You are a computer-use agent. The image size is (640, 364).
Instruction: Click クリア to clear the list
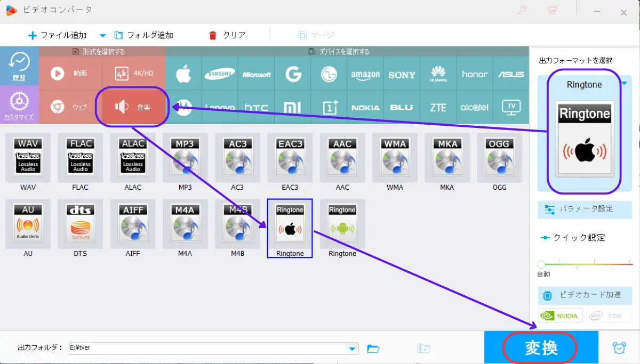point(228,35)
